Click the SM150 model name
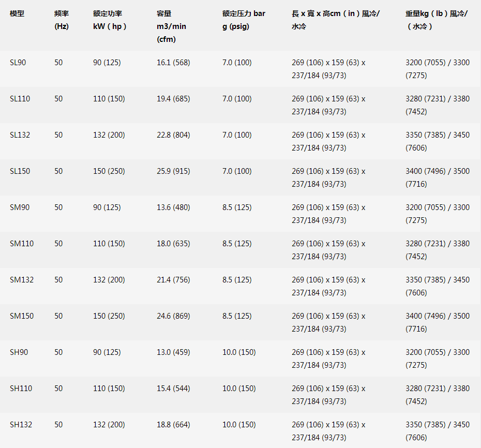The image size is (481, 448). tap(22, 316)
